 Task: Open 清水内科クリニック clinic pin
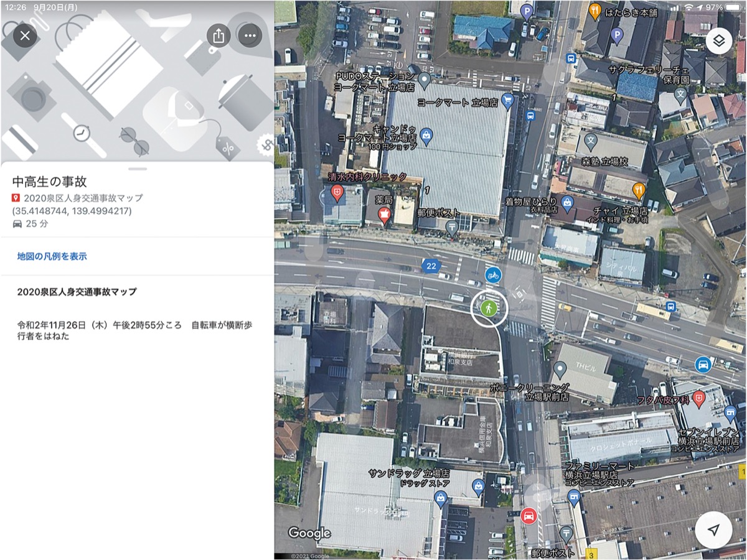pos(337,191)
